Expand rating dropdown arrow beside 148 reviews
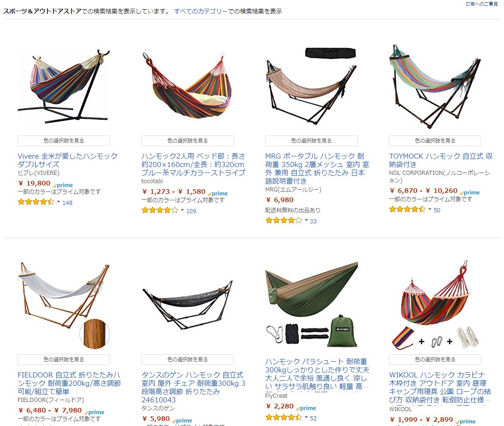 click(x=59, y=202)
